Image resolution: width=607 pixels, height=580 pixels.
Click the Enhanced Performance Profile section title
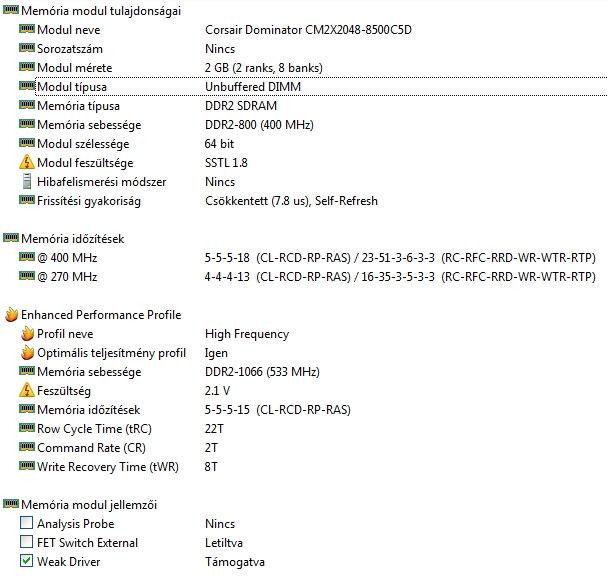click(101, 315)
